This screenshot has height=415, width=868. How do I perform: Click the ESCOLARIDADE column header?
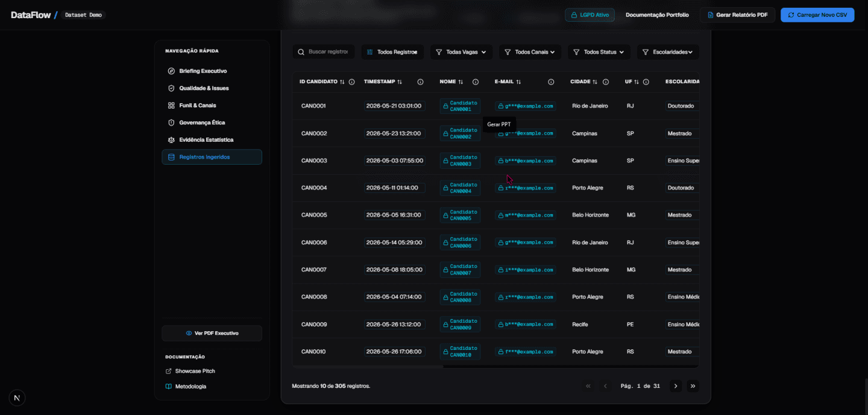(x=682, y=81)
